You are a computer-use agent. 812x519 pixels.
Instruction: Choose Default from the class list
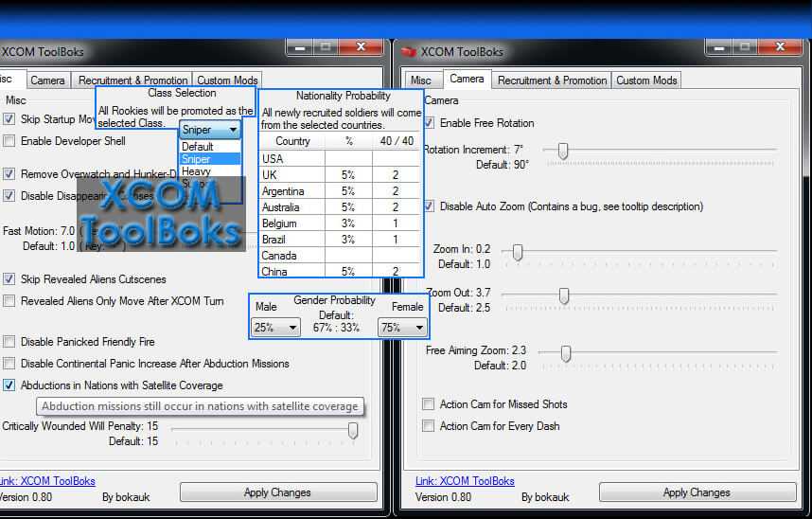[x=198, y=147]
